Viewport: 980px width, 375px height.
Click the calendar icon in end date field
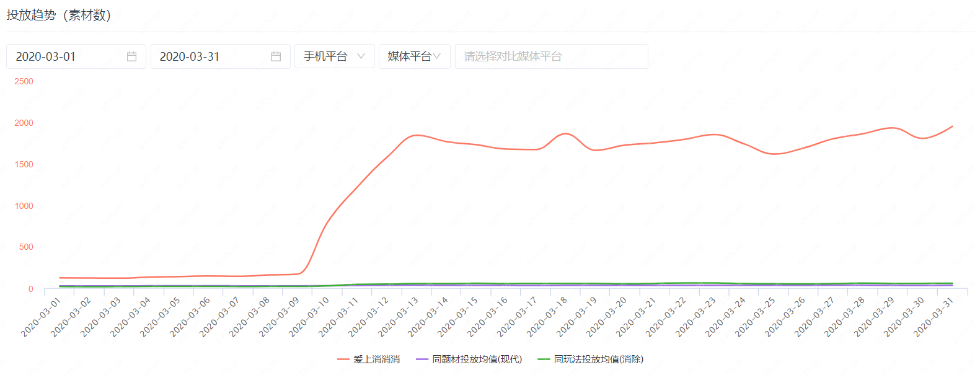point(276,56)
